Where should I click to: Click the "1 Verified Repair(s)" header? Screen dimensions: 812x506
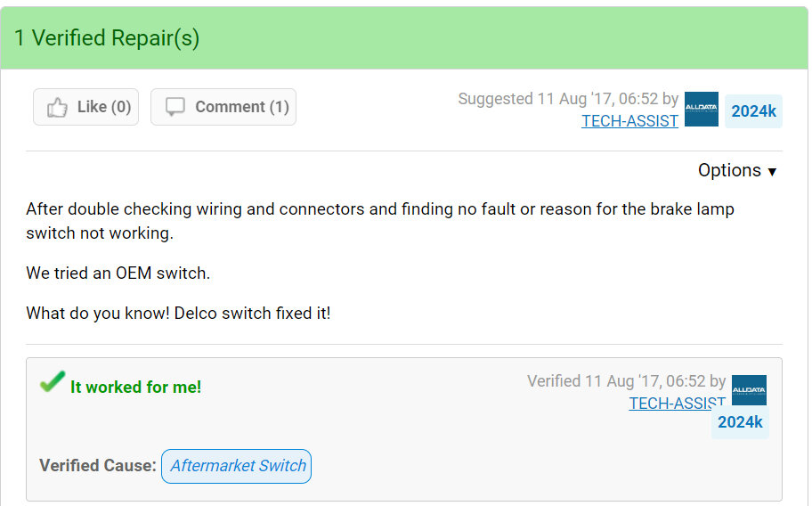tap(107, 38)
